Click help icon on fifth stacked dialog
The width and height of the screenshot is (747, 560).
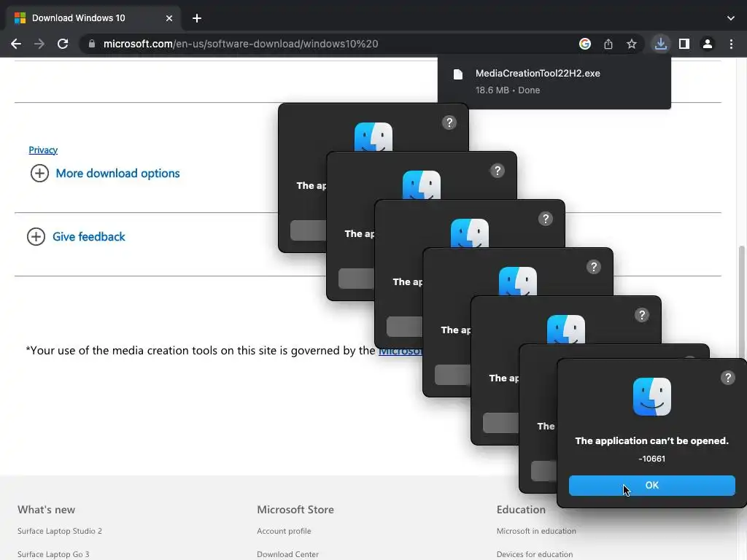point(642,315)
